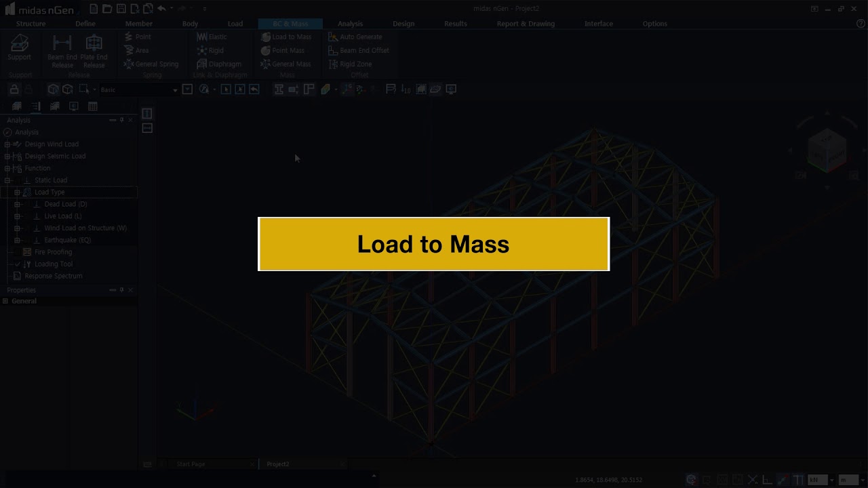
Task: Switch to the Load ribbon tab
Action: coord(235,24)
